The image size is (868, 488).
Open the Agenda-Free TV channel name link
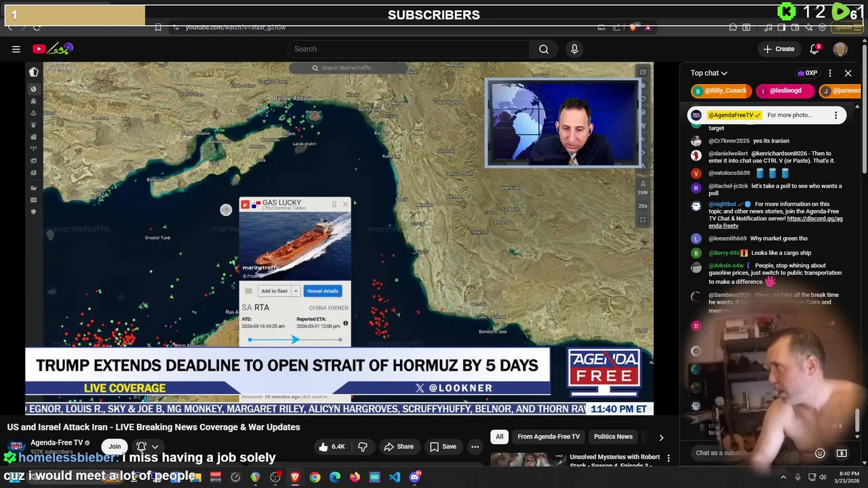click(x=56, y=443)
